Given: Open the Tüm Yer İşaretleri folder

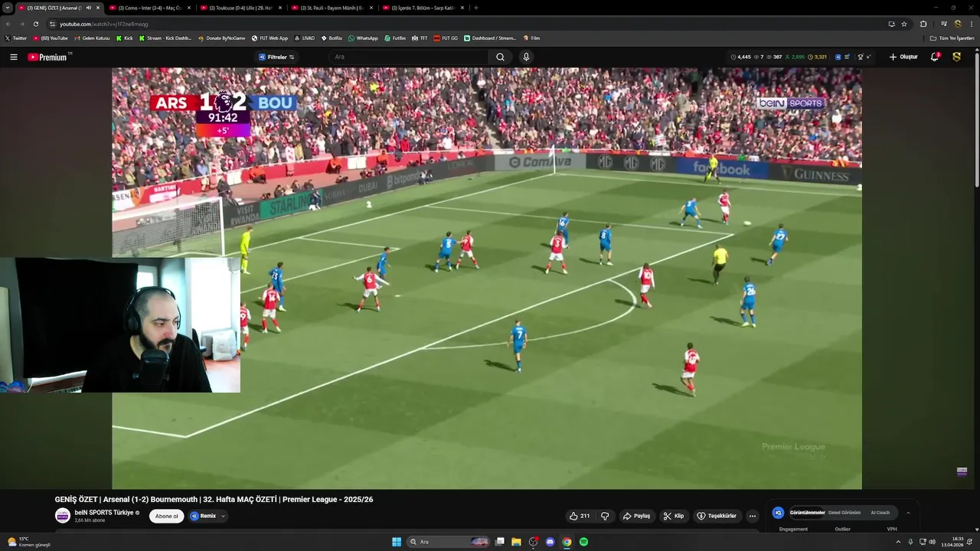Looking at the screenshot, I should coord(952,37).
